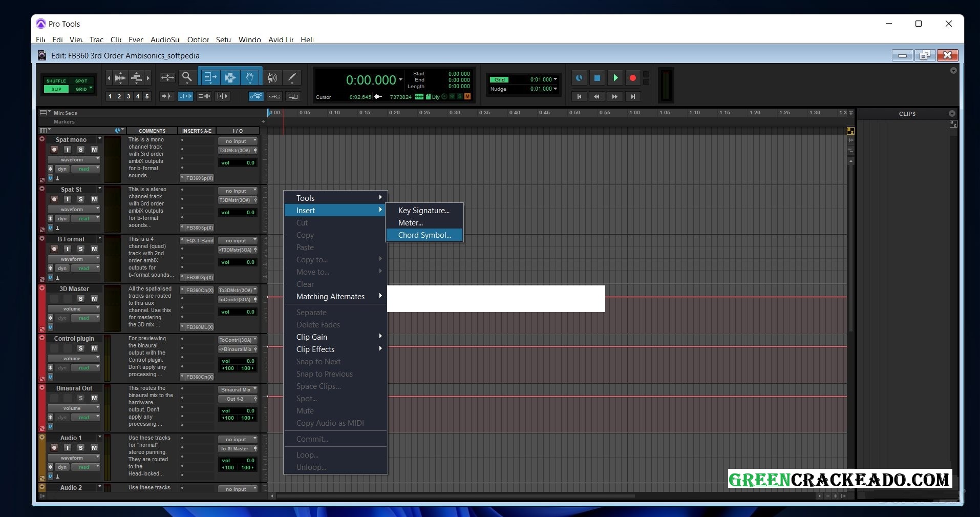980x517 pixels.
Task: Open the read automation mode dropdown
Action: 85,169
